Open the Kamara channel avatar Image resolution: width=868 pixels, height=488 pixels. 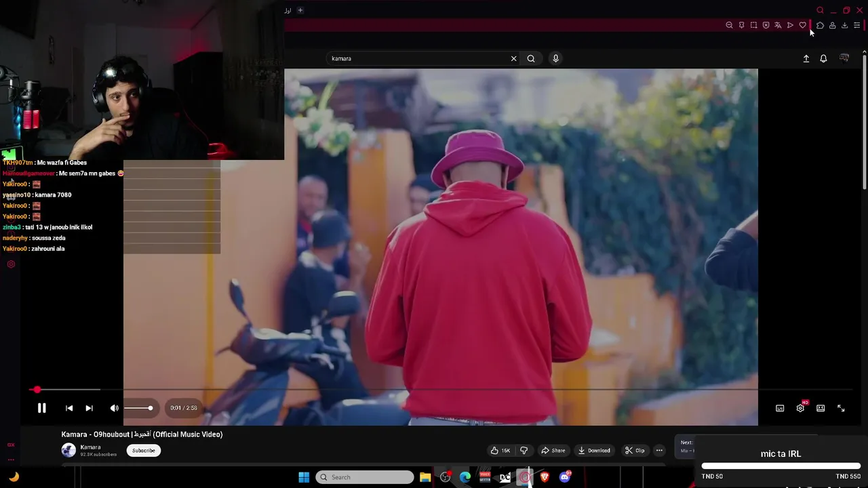(x=68, y=450)
